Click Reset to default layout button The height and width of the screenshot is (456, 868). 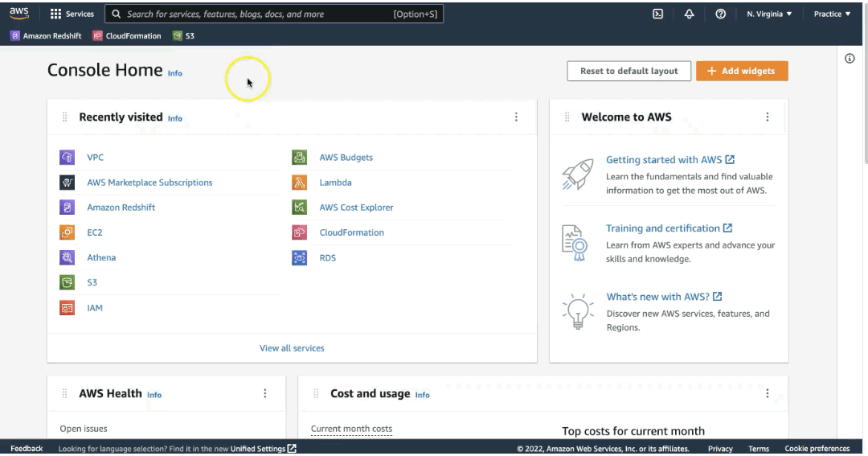click(628, 71)
